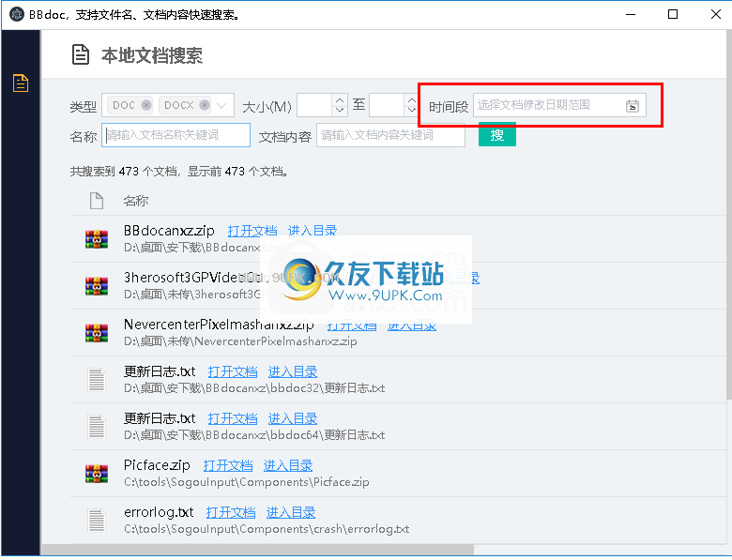Open the local document search sidebar icon

tap(21, 83)
